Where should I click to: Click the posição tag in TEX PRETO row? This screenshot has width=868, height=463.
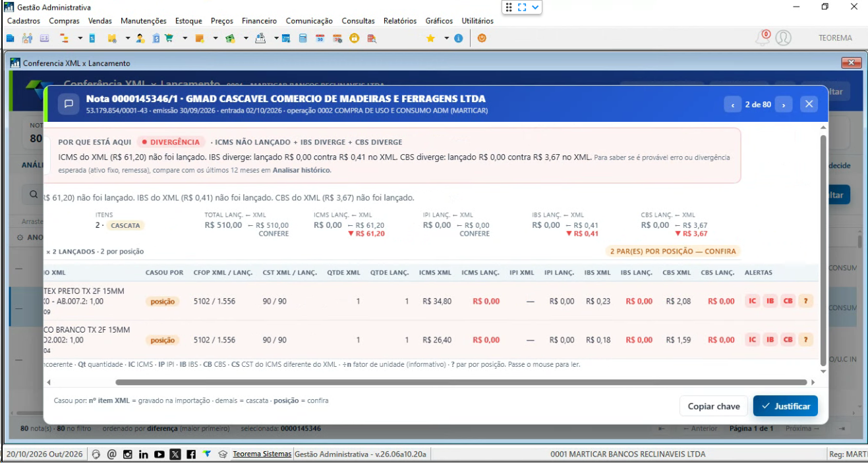point(163,302)
